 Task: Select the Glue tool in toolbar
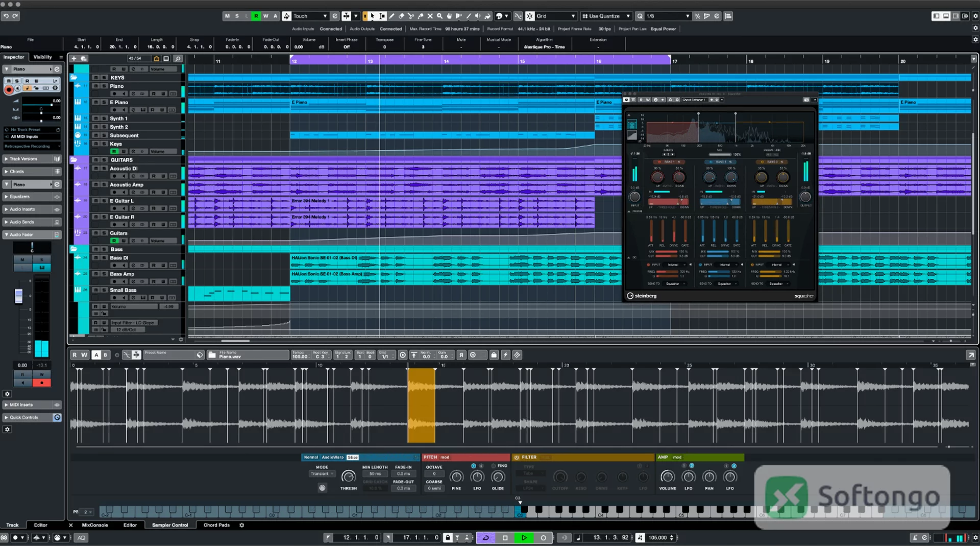[421, 16]
